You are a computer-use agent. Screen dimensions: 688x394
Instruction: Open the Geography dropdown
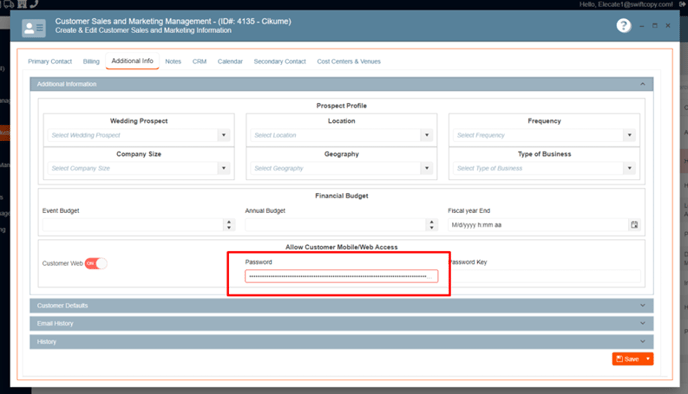(x=426, y=168)
